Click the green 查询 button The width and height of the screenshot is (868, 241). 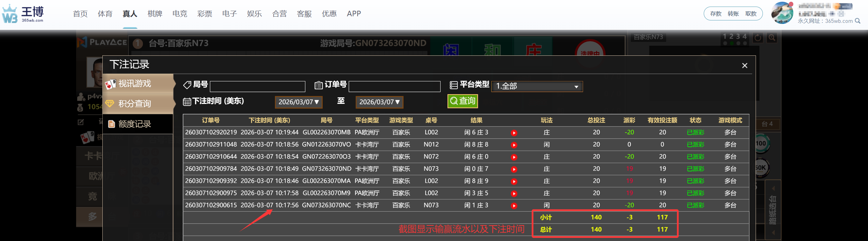(x=462, y=101)
